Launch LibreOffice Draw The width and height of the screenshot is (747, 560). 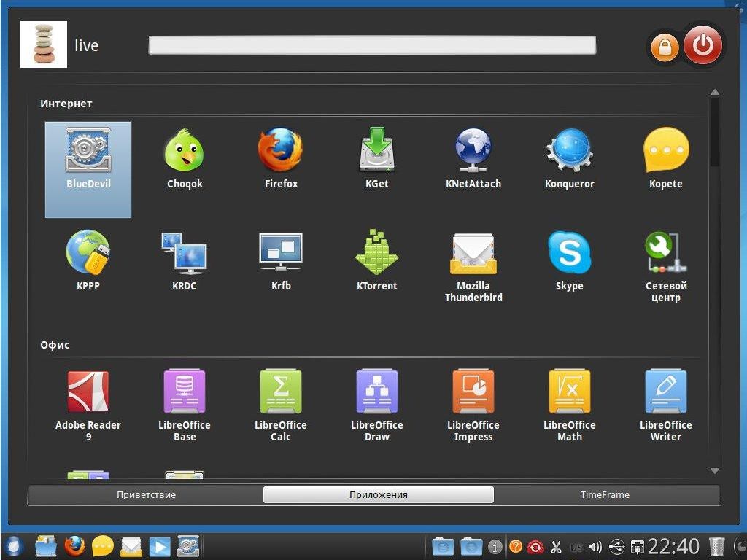pos(377,405)
